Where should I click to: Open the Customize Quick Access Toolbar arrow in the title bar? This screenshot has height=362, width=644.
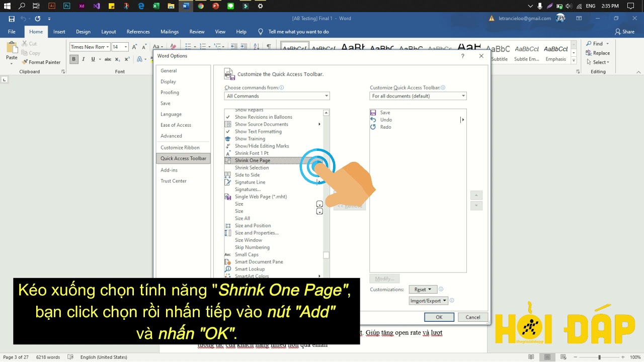(x=49, y=19)
